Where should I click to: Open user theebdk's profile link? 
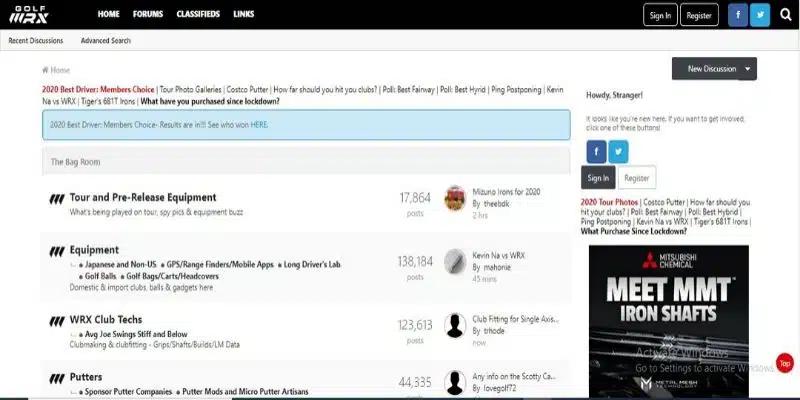click(496, 204)
